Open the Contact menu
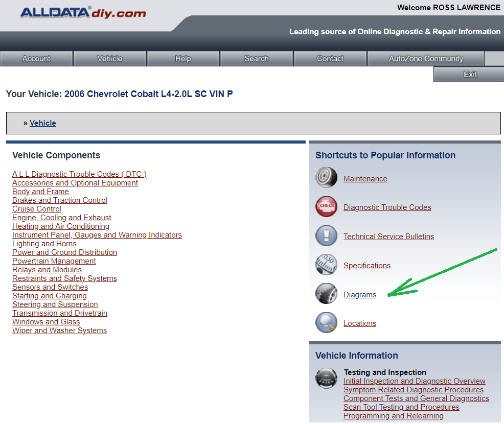This screenshot has width=504, height=424. (330, 58)
